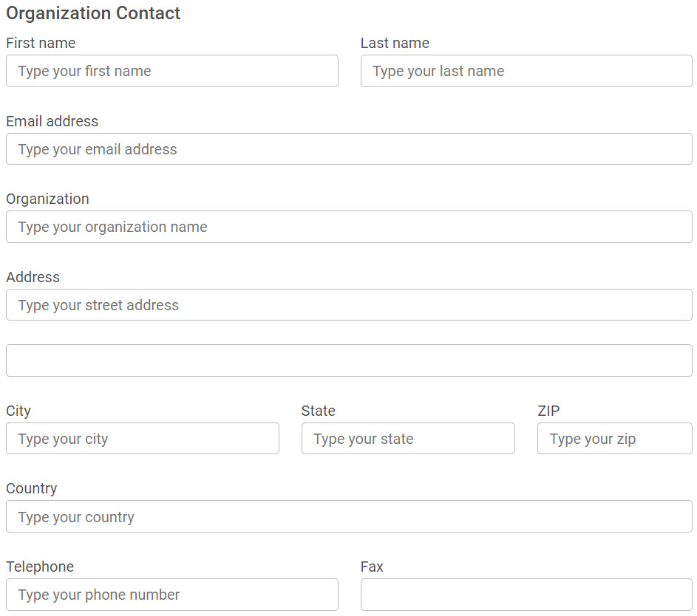697x616 pixels.
Task: Focus the ZIP code input field
Action: 614,439
